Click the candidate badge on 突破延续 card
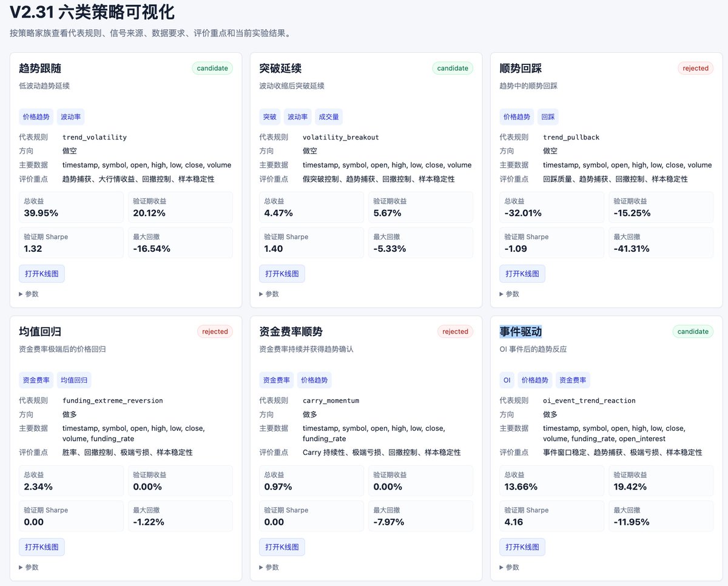Viewport: 728px width, 586px height. 453,69
